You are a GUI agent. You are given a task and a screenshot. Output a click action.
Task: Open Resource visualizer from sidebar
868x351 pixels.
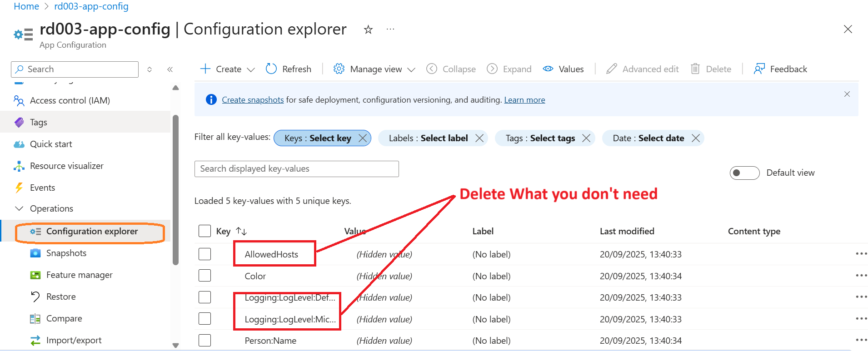[x=66, y=166]
